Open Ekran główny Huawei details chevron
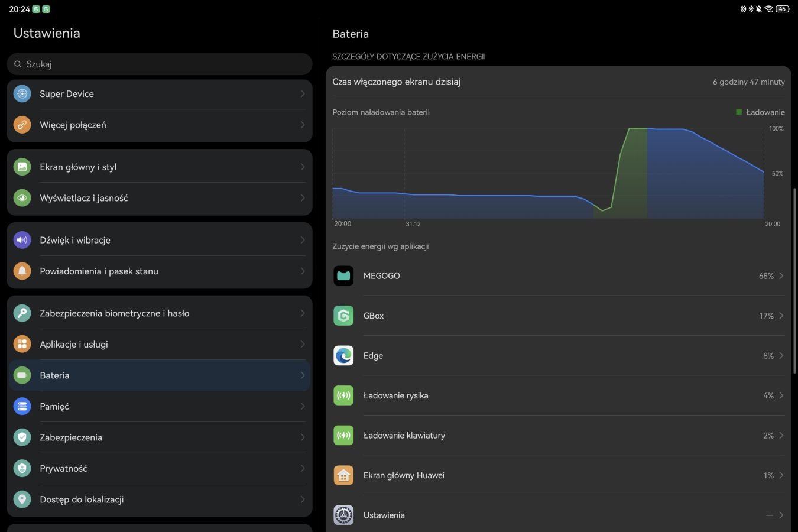Image resolution: width=798 pixels, height=532 pixels. pyautogui.click(x=781, y=475)
